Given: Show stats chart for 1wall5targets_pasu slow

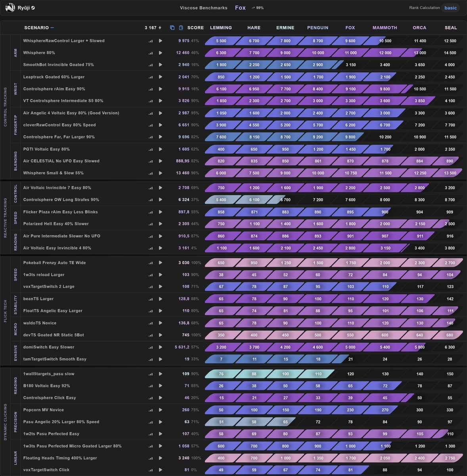Looking at the screenshot, I should 151,374.
